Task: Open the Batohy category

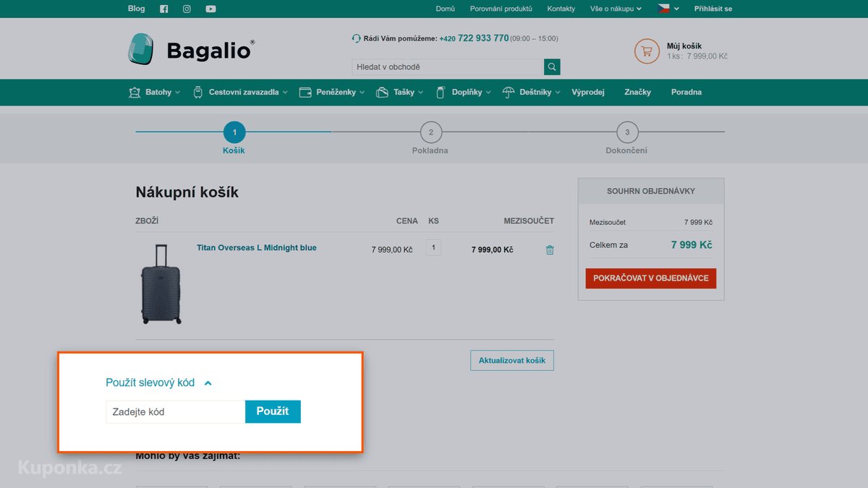Action: [158, 93]
